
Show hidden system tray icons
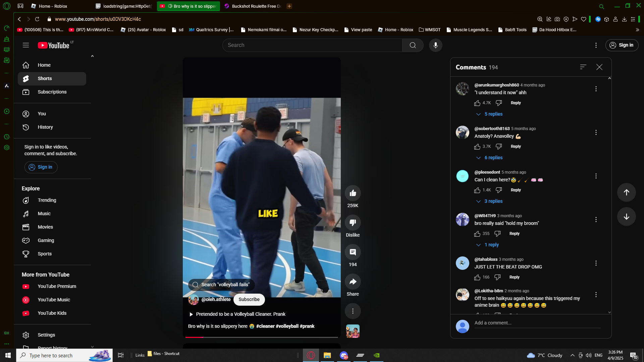tap(572, 355)
